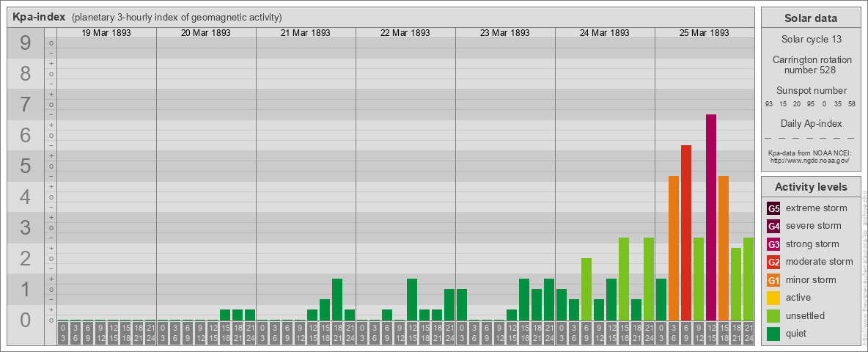The height and width of the screenshot is (352, 868).
Task: Click the red G2 bar on 25 Mar
Action: [686, 233]
